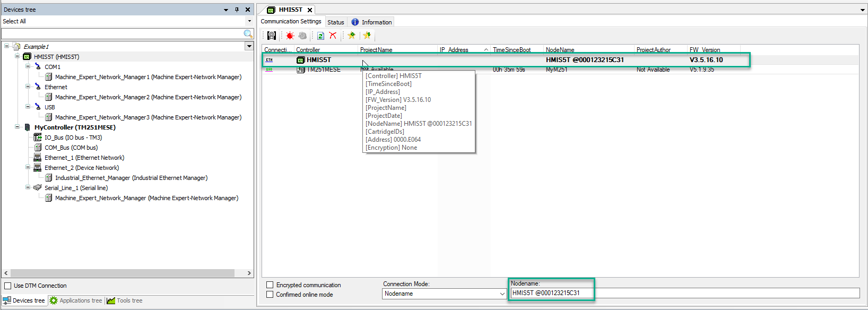This screenshot has height=310, width=868.
Task: Click the ETH connection icon in HMIS5T row
Action: coord(269,60)
